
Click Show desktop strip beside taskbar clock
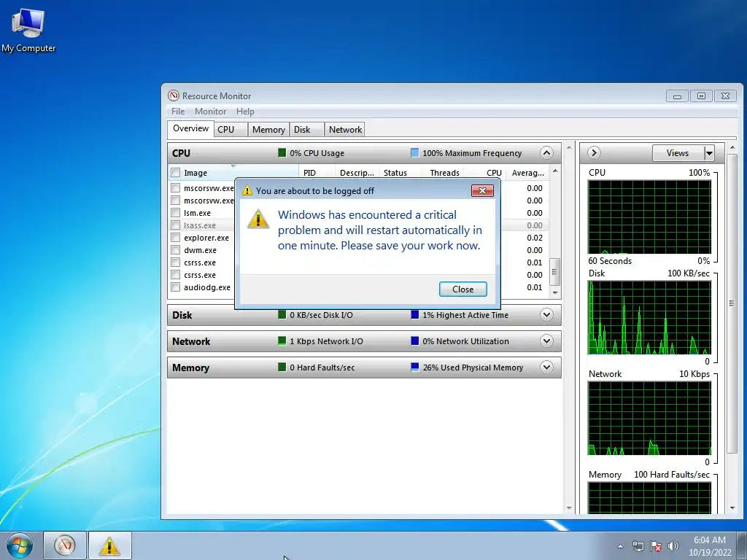(742, 546)
